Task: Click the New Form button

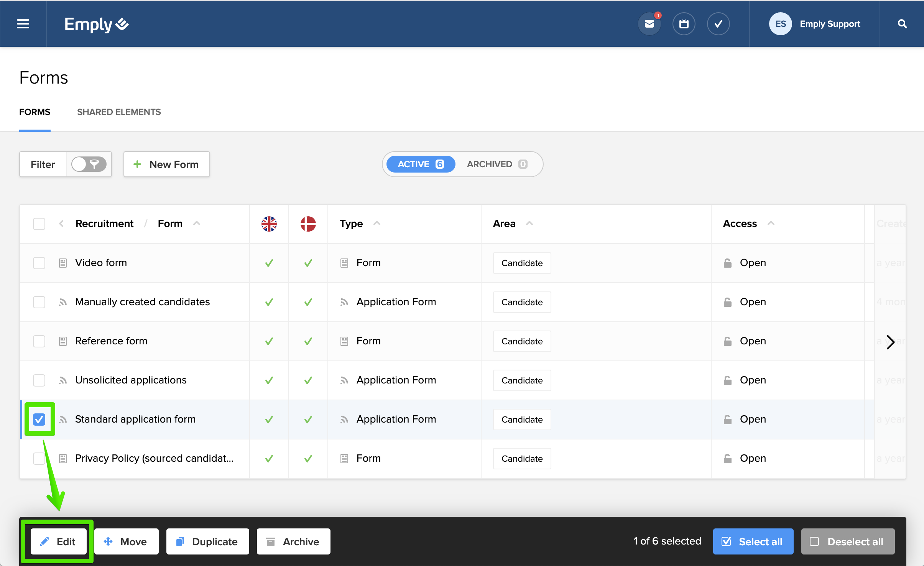Action: [166, 164]
